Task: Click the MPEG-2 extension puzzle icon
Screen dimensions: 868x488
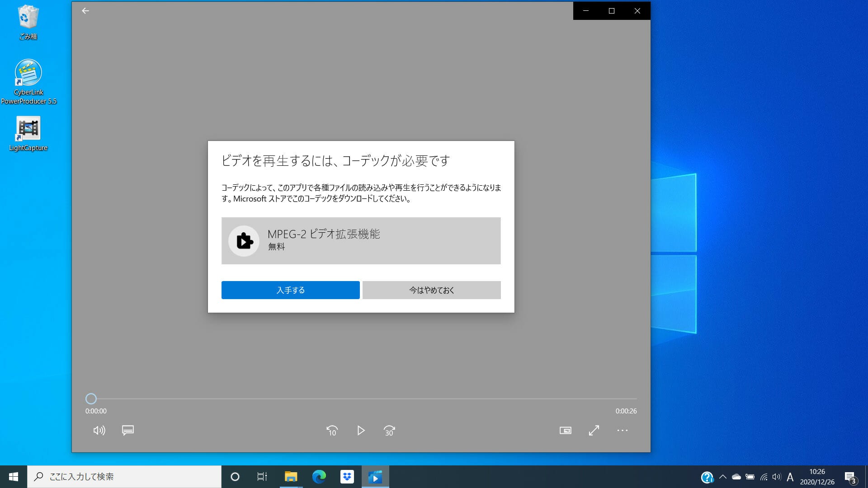Action: (244, 241)
